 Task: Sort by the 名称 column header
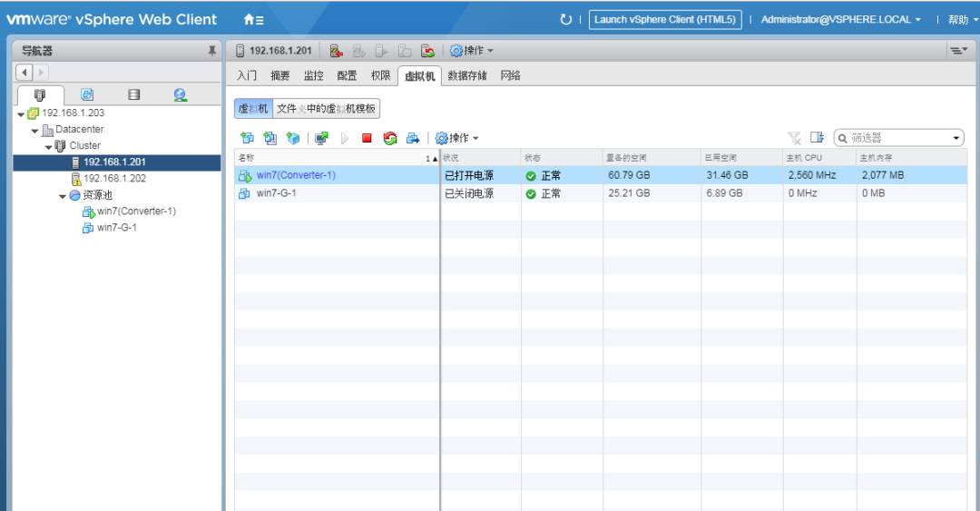tap(337, 158)
